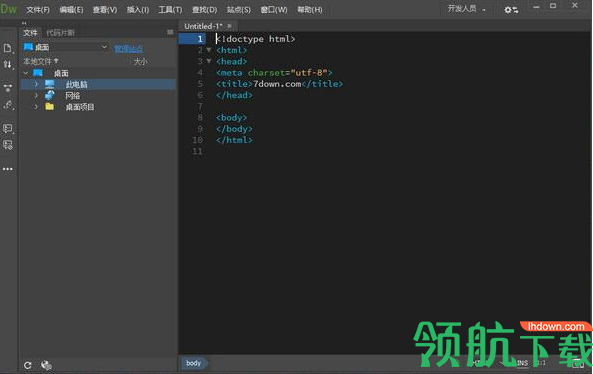
Task: Maximize the Dreamweaver window
Action: 553,6
